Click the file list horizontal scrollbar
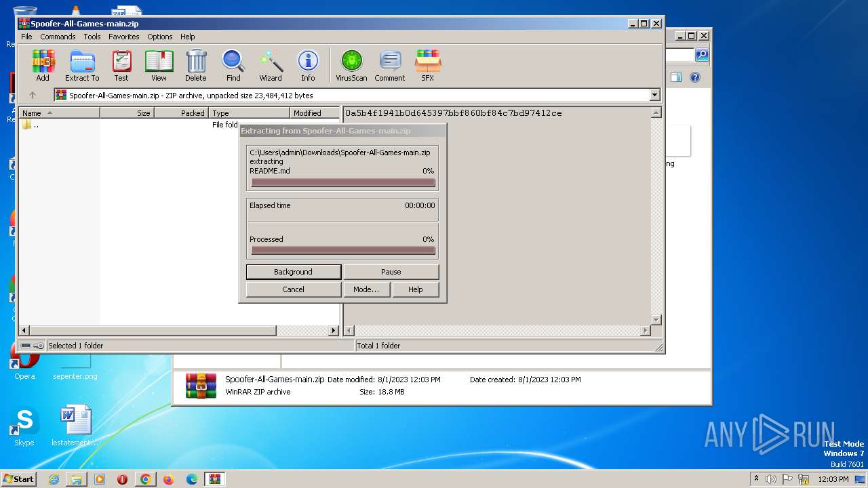The image size is (868, 488). [x=180, y=331]
